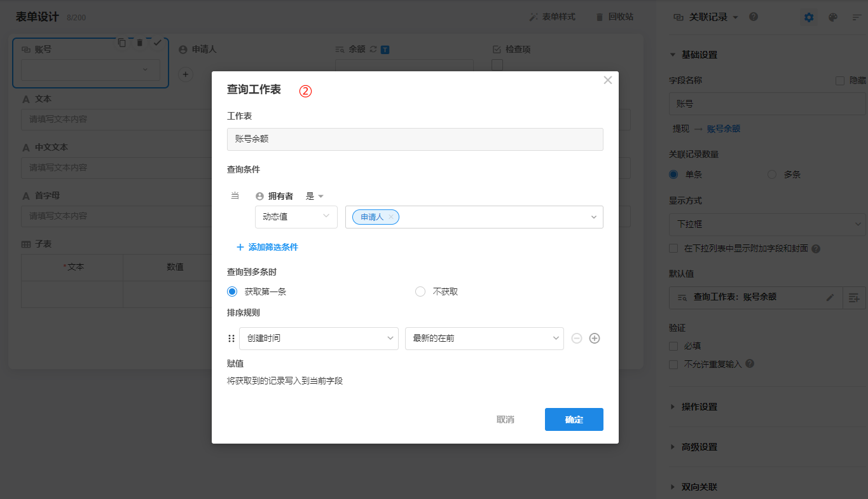Click the 确定 button

click(574, 419)
